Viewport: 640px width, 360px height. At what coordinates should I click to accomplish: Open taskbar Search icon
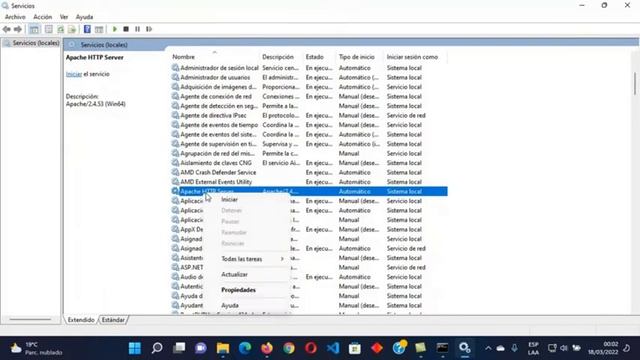pyautogui.click(x=157, y=348)
